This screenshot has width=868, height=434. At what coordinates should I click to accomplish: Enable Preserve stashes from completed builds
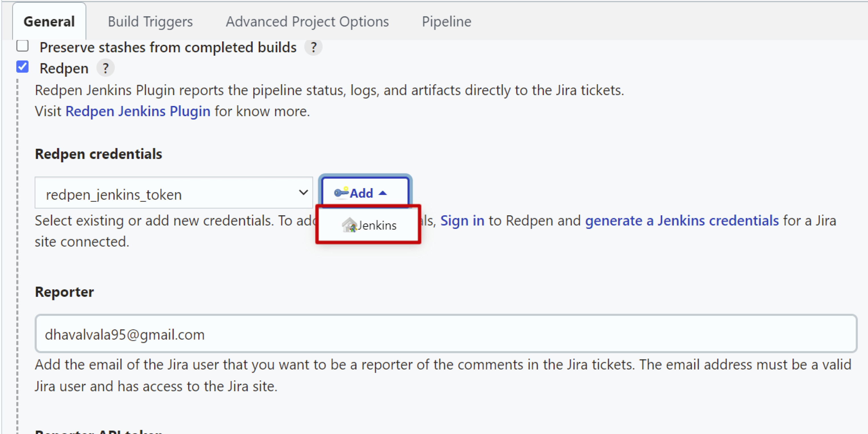click(x=23, y=46)
